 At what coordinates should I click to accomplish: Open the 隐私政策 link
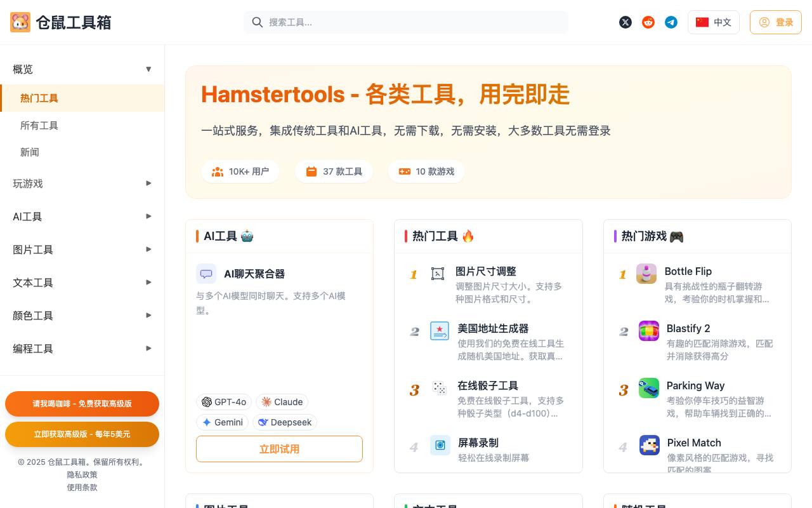82,475
